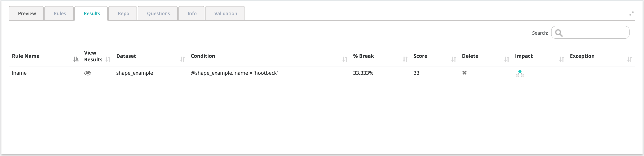Delete the lname rule
This screenshot has height=156, width=644.
pyautogui.click(x=464, y=73)
